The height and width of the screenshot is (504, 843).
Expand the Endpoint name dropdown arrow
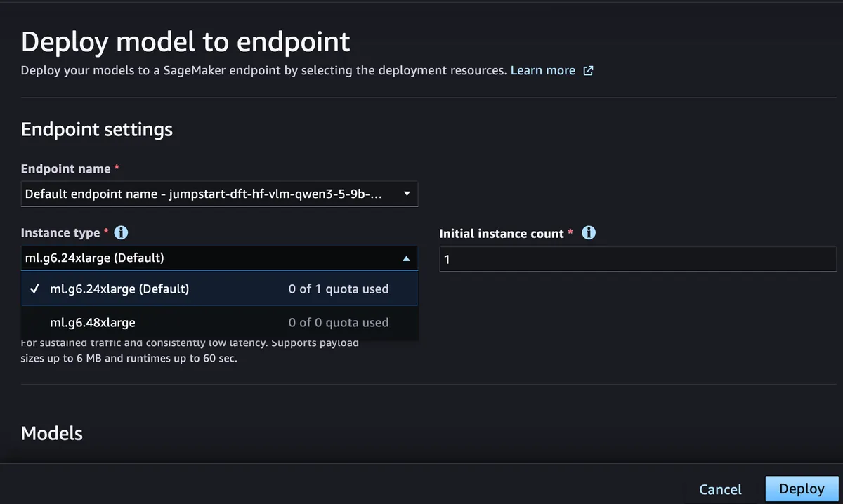pos(407,194)
